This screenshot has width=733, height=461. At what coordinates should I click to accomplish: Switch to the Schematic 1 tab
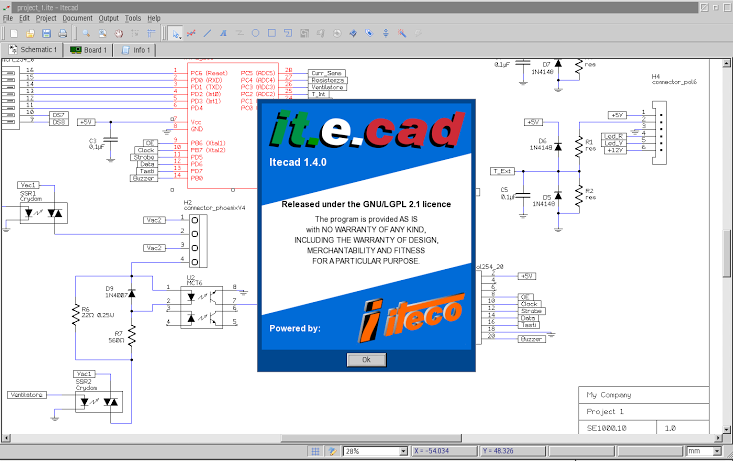(x=33, y=50)
